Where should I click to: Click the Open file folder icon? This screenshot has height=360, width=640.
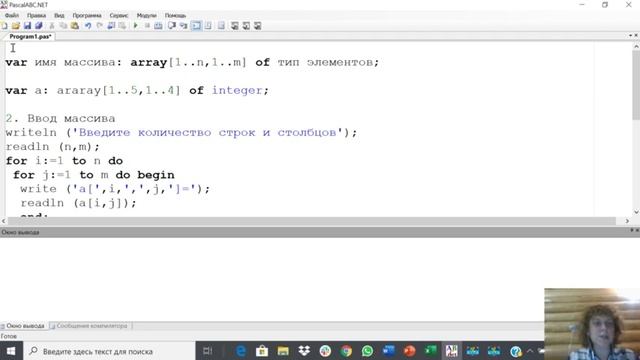click(16, 26)
